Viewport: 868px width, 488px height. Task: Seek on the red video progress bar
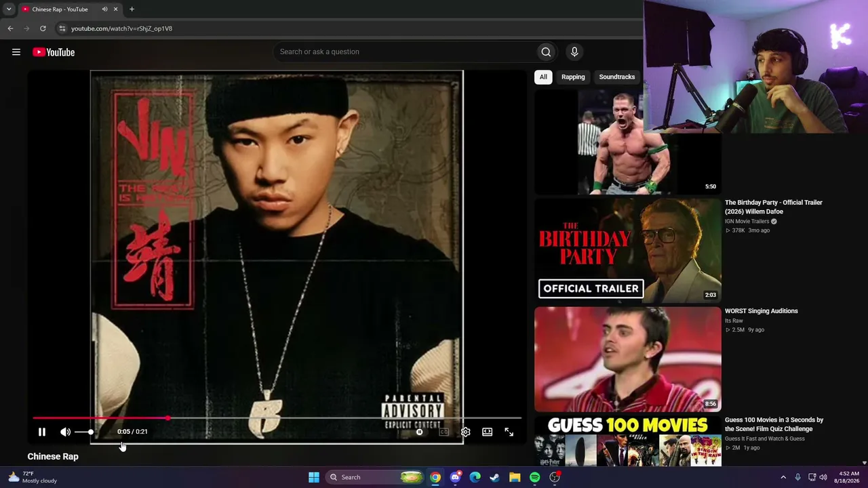coord(277,418)
